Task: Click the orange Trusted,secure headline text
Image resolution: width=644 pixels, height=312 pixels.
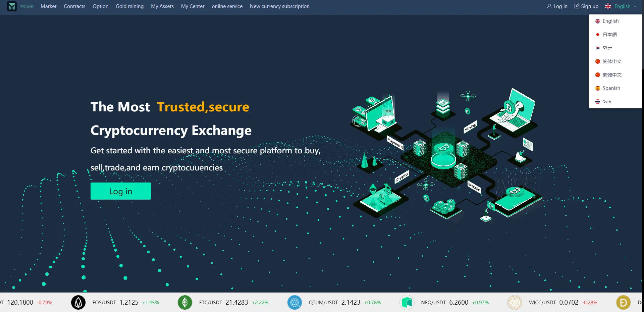Action: [203, 107]
